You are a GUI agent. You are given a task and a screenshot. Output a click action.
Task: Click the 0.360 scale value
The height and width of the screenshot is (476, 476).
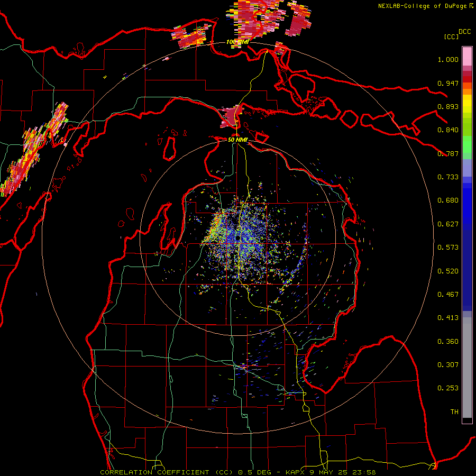[448, 342]
